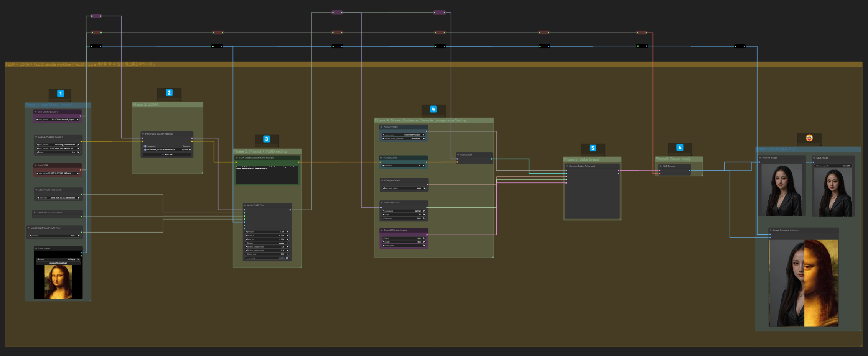
Task: Toggle the 'Toggle All' switch in Power Lora Loader
Action: [145, 146]
